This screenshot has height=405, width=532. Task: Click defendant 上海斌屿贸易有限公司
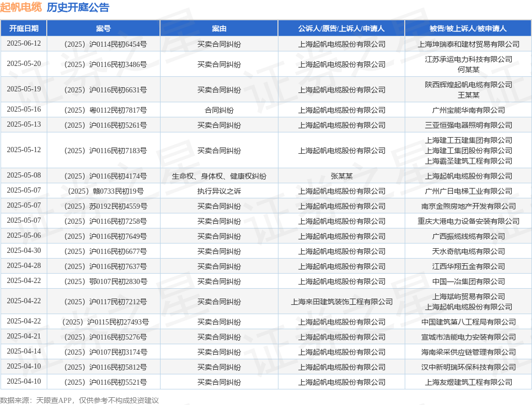point(468,296)
